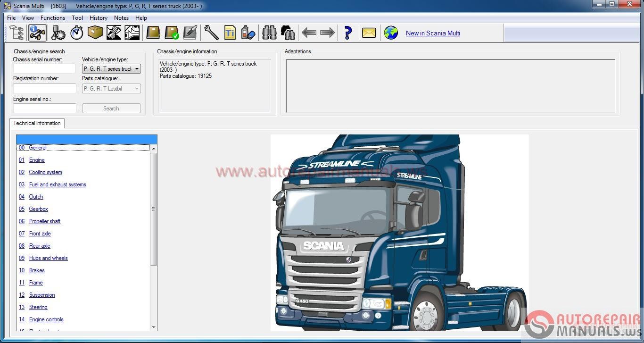Open the stopwatch standard times icon
Screen dimensions: 644x343
click(x=77, y=33)
